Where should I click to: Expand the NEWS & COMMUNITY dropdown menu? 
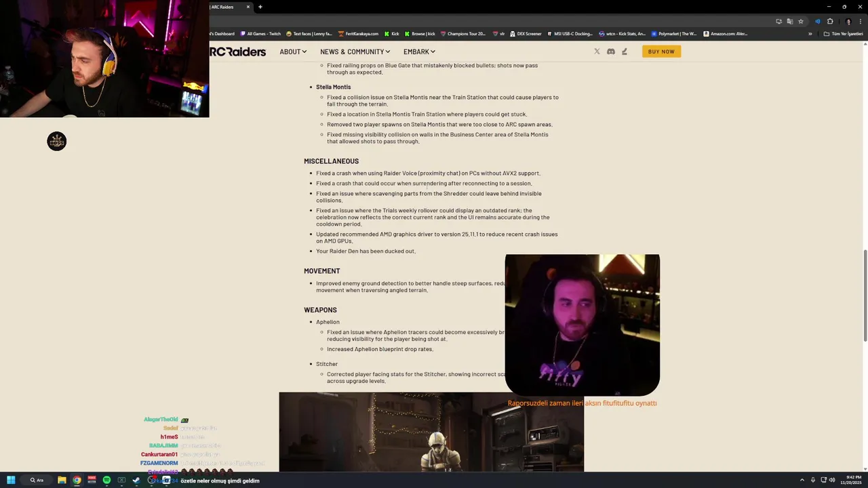click(355, 52)
